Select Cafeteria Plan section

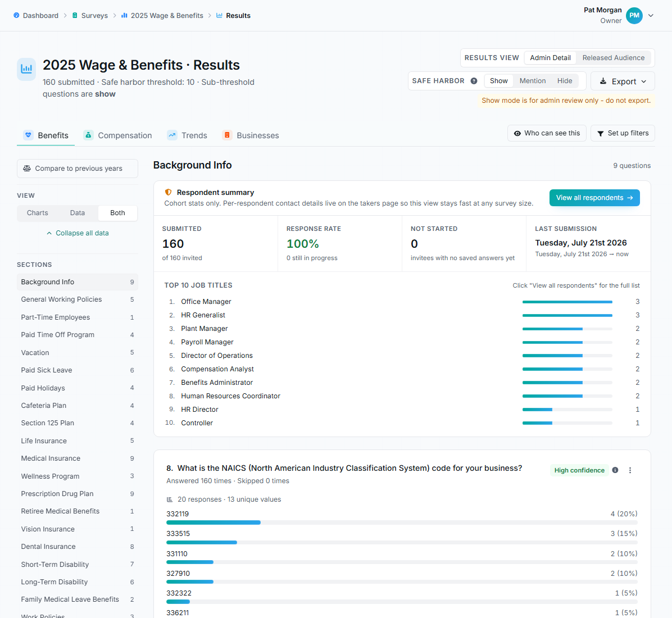(x=78, y=406)
